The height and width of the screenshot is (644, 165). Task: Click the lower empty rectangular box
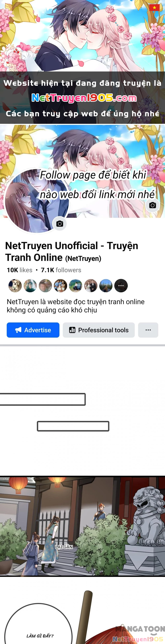pos(73,426)
